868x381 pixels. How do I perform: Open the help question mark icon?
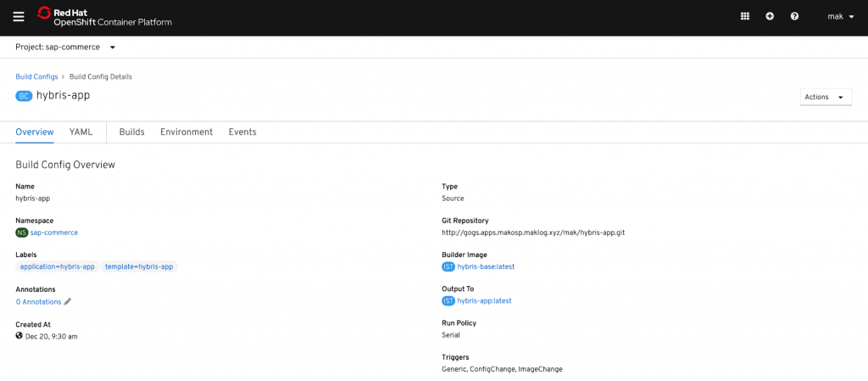pos(794,16)
